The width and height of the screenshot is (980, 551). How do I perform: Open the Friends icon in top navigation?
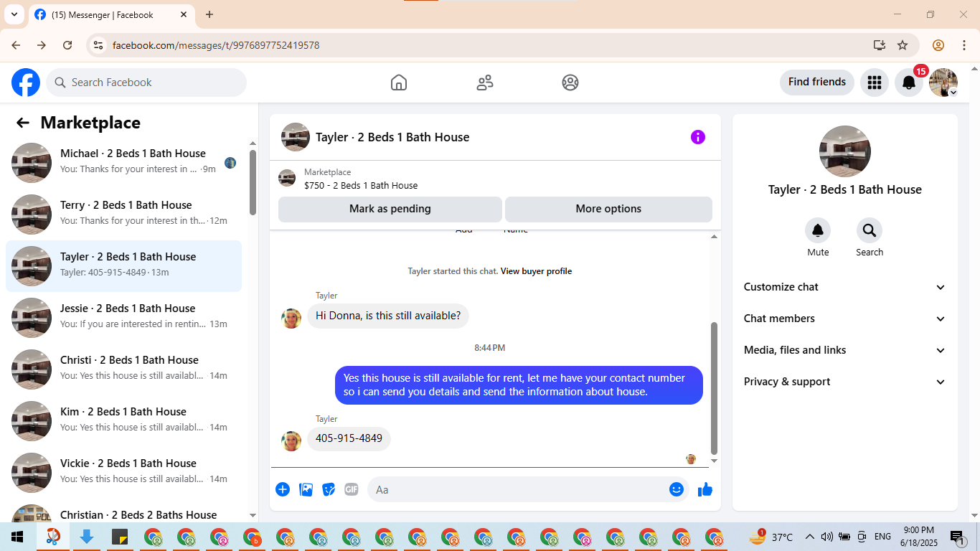tap(485, 83)
